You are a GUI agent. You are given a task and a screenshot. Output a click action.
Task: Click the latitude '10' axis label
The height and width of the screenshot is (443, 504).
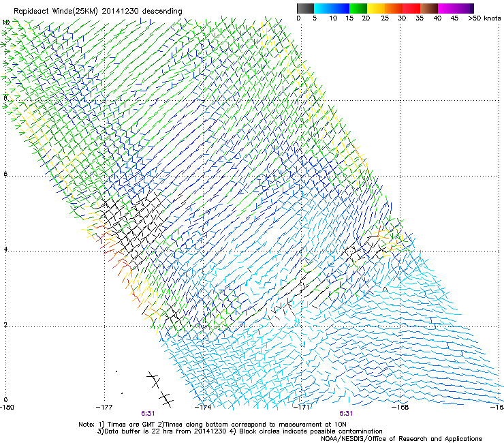(x=6, y=22)
